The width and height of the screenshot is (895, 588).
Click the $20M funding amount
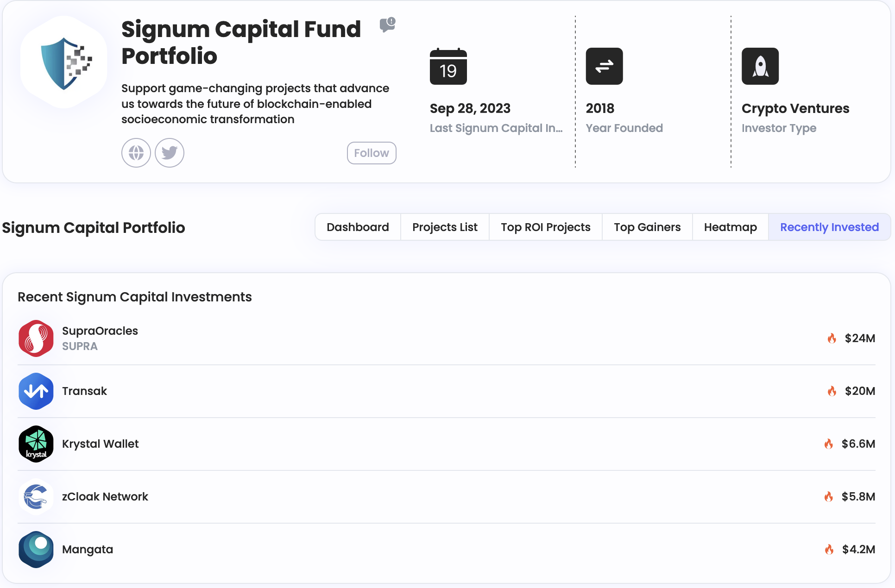click(860, 391)
